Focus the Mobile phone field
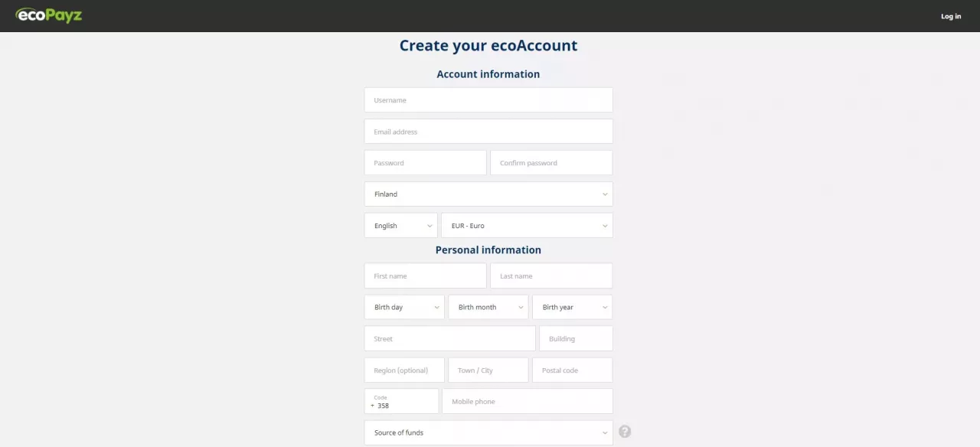This screenshot has height=447, width=980. tap(528, 402)
